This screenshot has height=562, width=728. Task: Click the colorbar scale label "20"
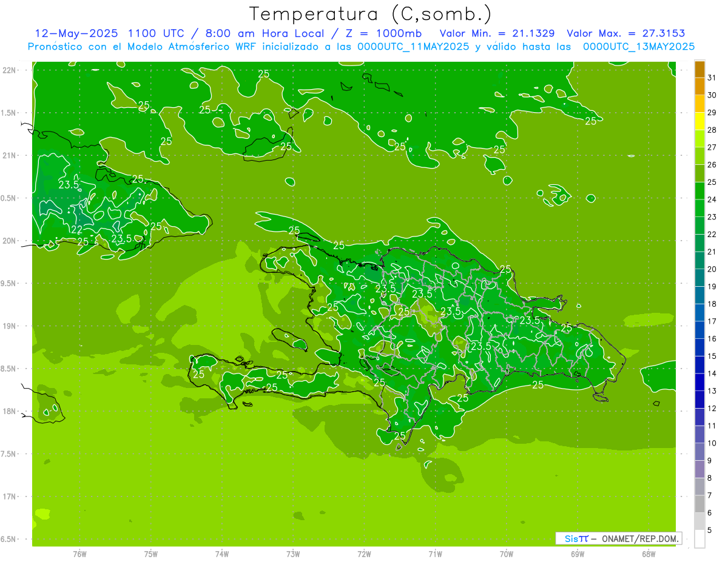[712, 269]
